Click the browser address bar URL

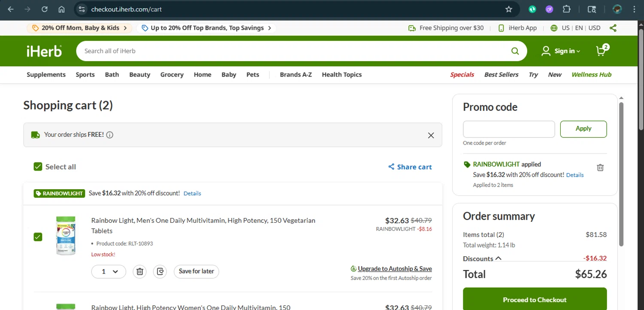tap(126, 9)
